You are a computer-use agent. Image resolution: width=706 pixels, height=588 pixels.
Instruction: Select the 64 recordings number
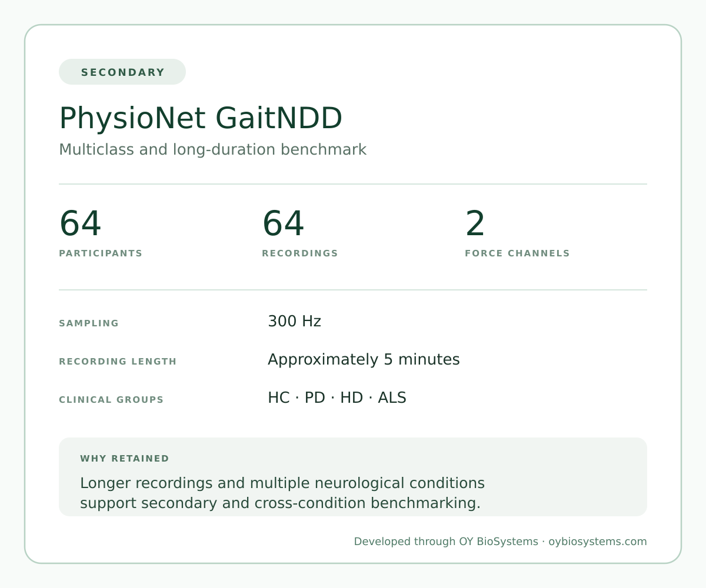(x=283, y=224)
